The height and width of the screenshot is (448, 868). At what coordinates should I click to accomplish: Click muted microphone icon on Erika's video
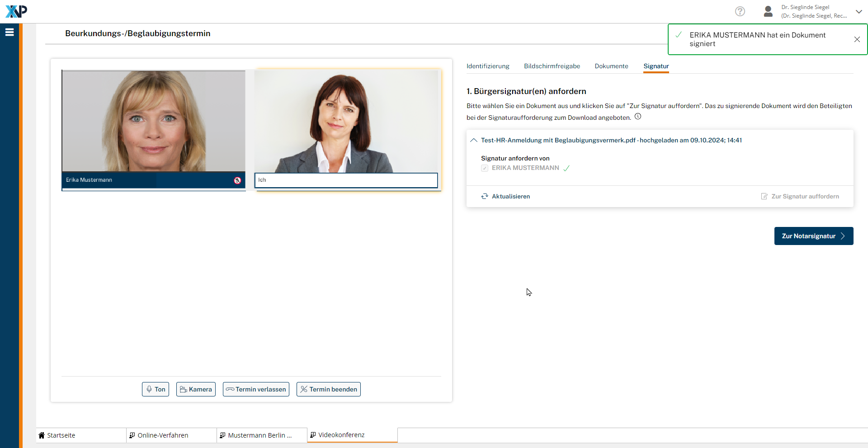[237, 180]
